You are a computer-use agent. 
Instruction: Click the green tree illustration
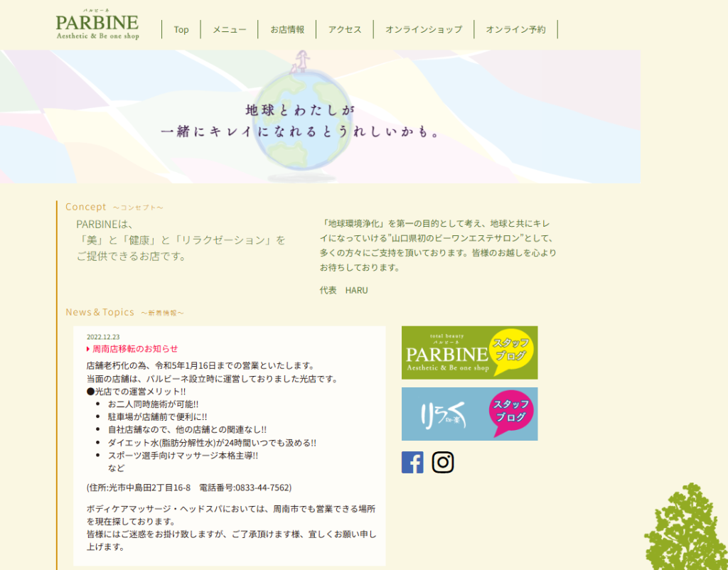(686, 529)
